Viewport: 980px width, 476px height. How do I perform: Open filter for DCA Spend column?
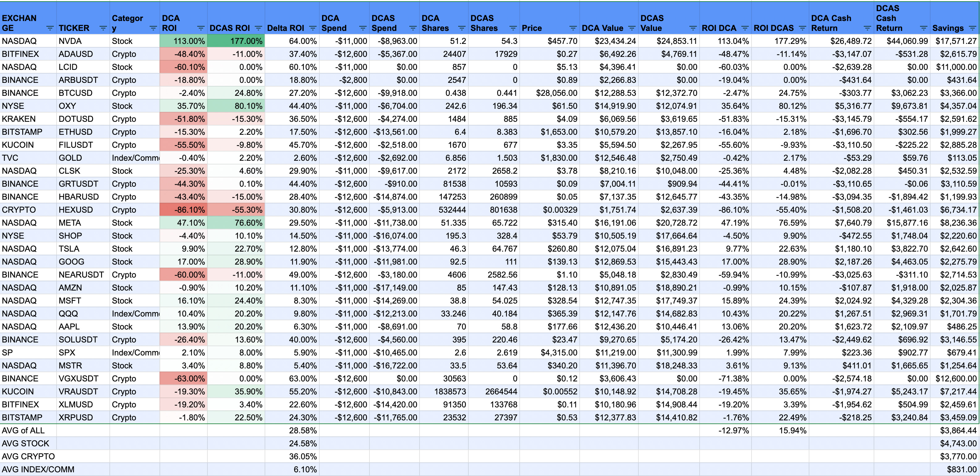point(363,28)
